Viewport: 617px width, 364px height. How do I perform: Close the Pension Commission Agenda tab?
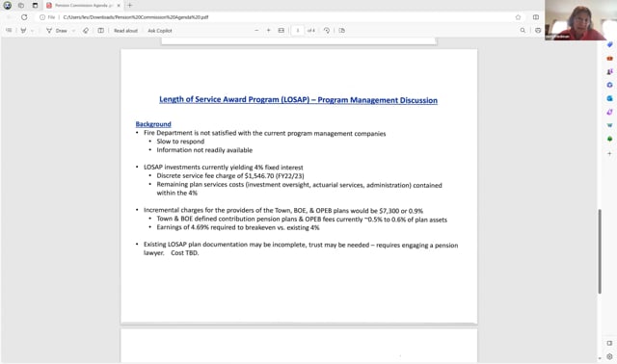tap(119, 6)
